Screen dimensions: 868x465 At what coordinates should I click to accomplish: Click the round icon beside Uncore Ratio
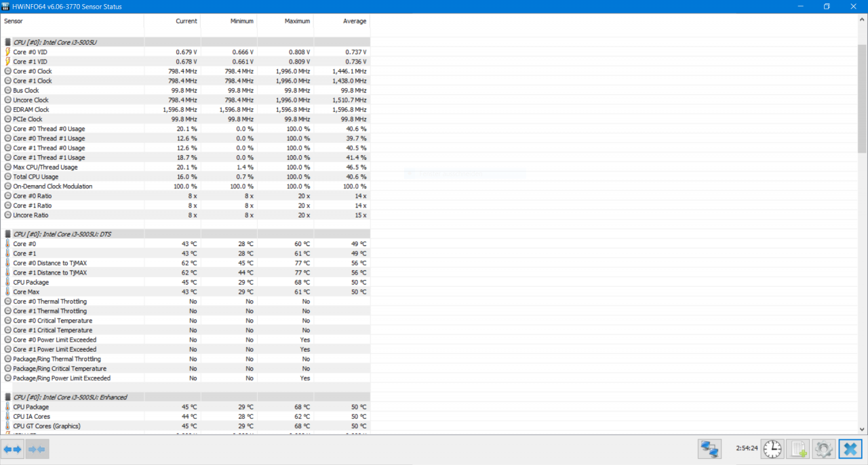[x=8, y=215]
